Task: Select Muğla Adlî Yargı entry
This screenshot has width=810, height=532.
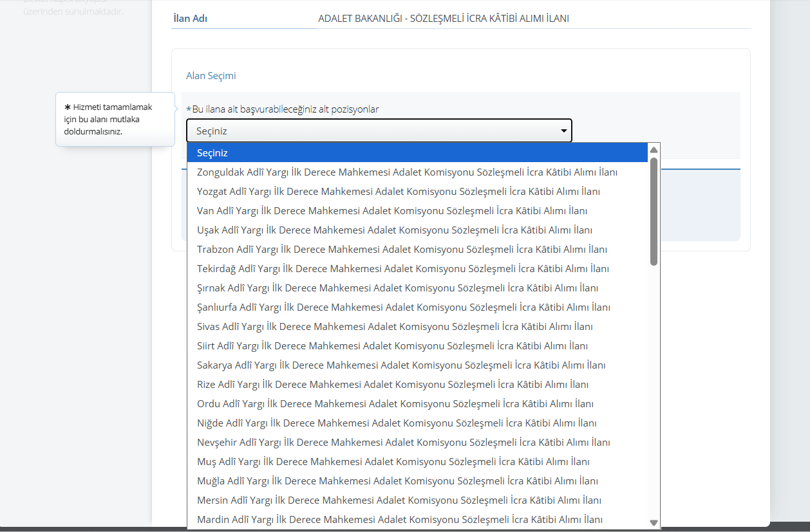Action: [417, 481]
